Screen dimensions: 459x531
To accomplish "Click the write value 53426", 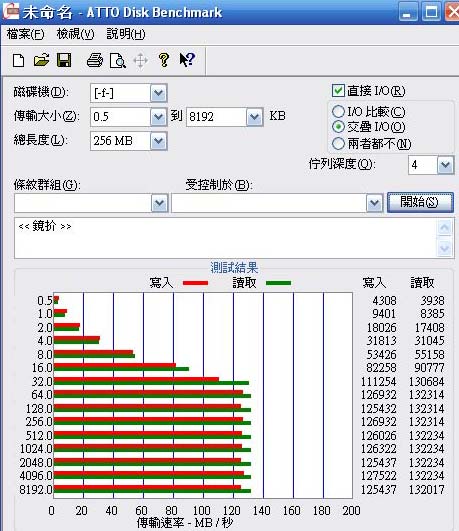I will click(x=381, y=354).
